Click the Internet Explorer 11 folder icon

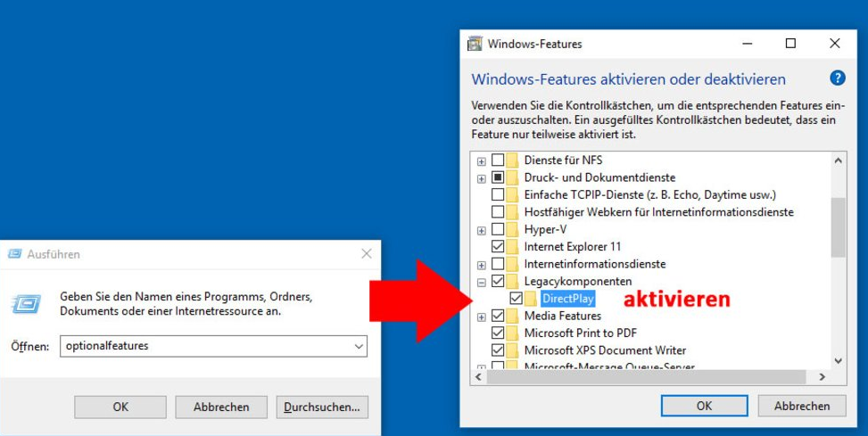(x=512, y=246)
